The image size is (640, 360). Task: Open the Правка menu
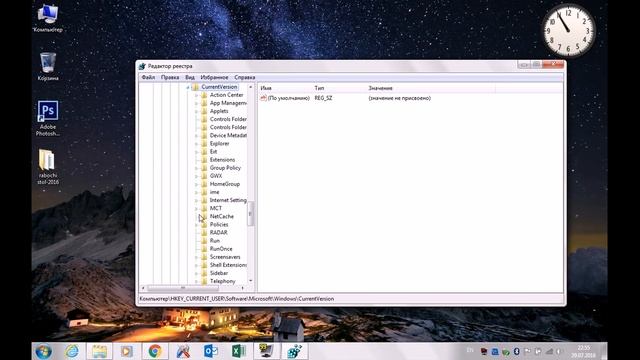170,77
